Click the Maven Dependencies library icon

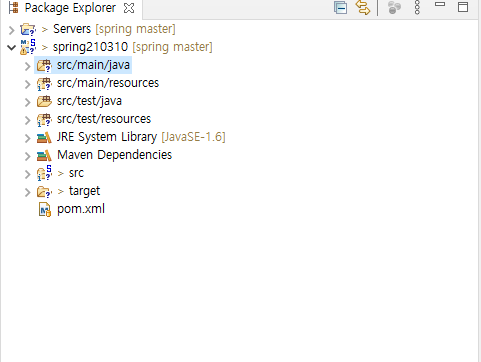tap(44, 155)
